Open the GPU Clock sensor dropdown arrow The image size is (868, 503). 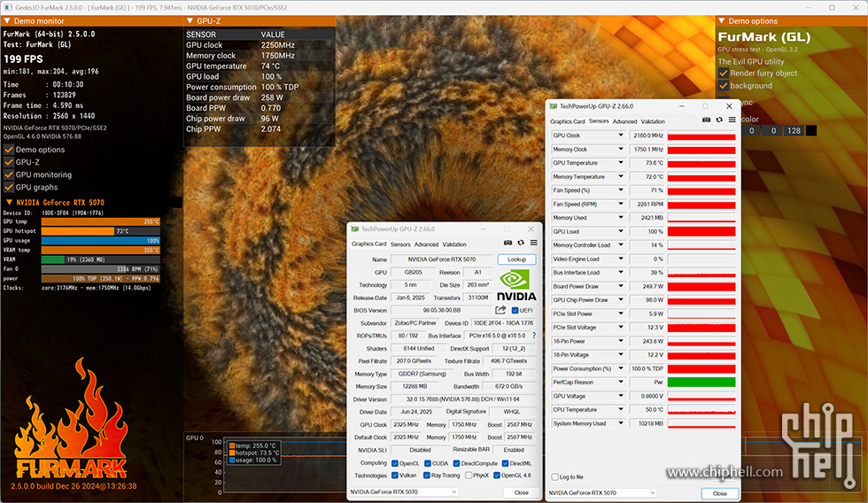coord(621,135)
